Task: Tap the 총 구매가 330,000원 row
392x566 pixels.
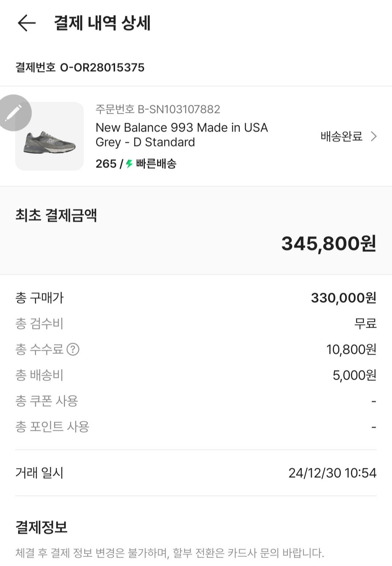Action: 196,298
